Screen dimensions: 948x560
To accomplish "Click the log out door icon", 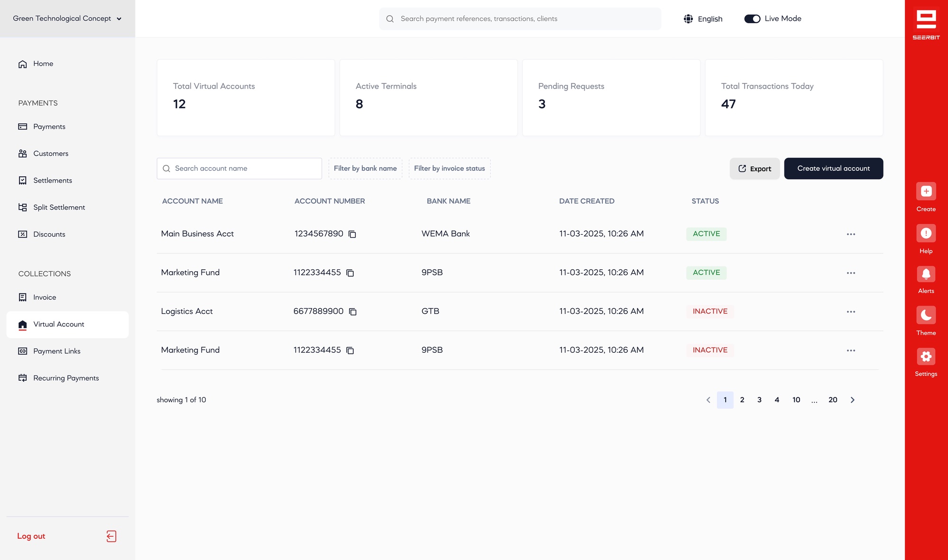I will (x=111, y=536).
